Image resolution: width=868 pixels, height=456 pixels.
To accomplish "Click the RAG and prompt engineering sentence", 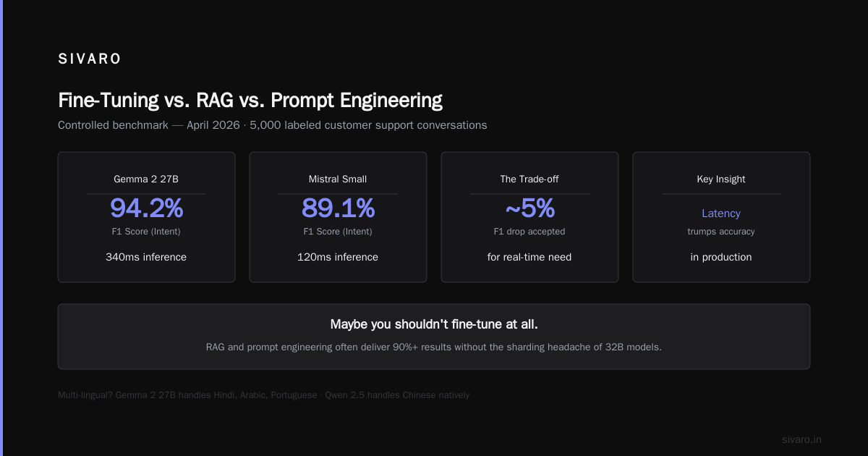I will click(x=434, y=347).
